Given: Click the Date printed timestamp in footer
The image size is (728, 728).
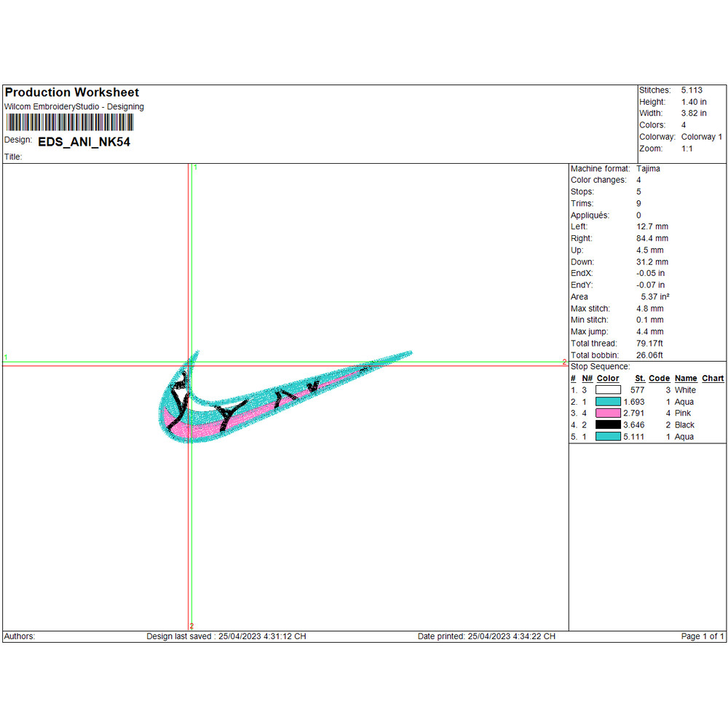Looking at the screenshot, I should (486, 636).
